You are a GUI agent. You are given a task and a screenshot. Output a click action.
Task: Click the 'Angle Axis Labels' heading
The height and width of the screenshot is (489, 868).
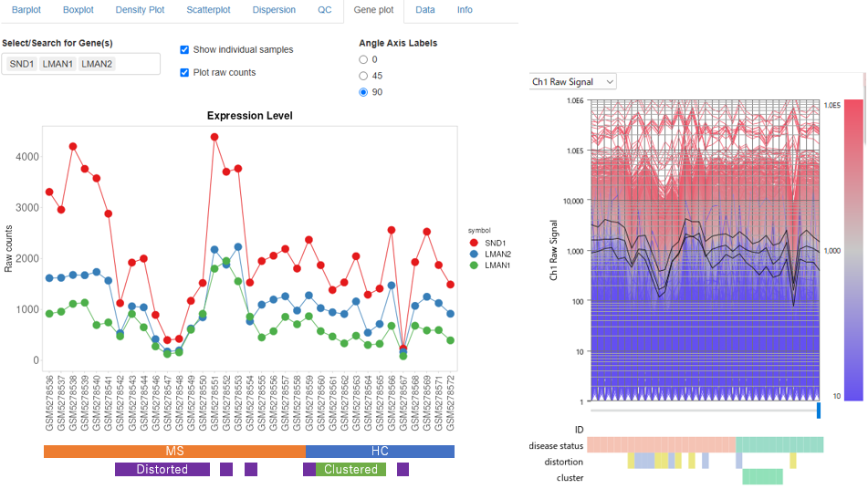point(398,43)
